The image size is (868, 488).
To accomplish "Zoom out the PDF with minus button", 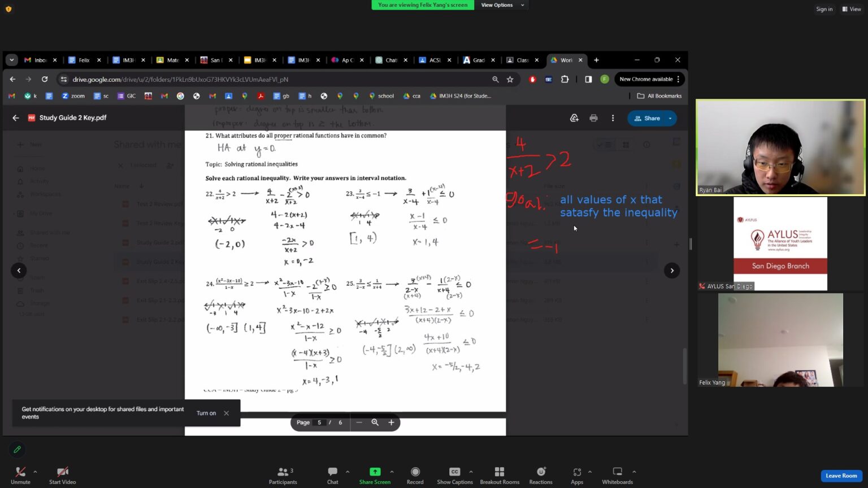I will click(x=359, y=422).
